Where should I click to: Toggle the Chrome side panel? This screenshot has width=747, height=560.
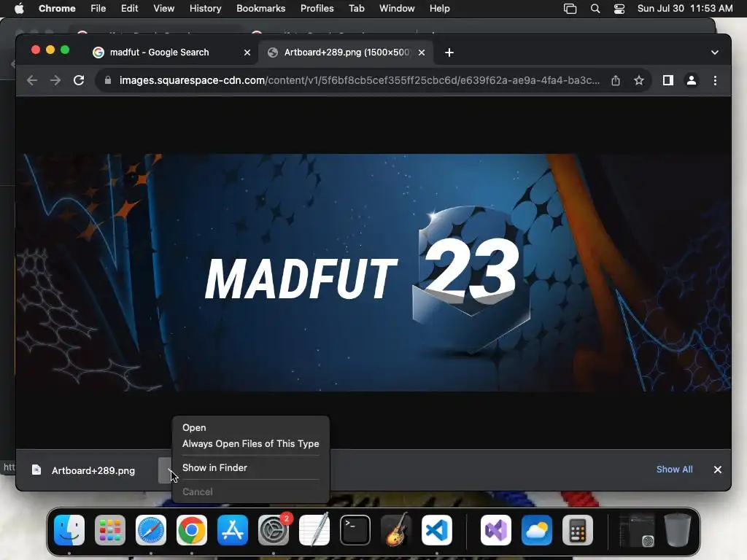[668, 80]
